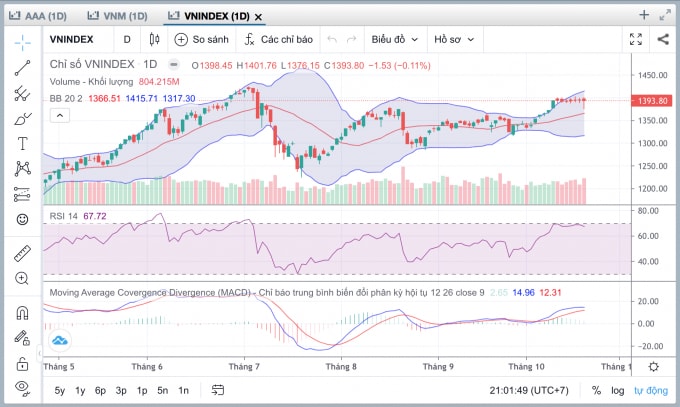Click the Tháng 8 time axis label
680x407 pixels.
341,367
